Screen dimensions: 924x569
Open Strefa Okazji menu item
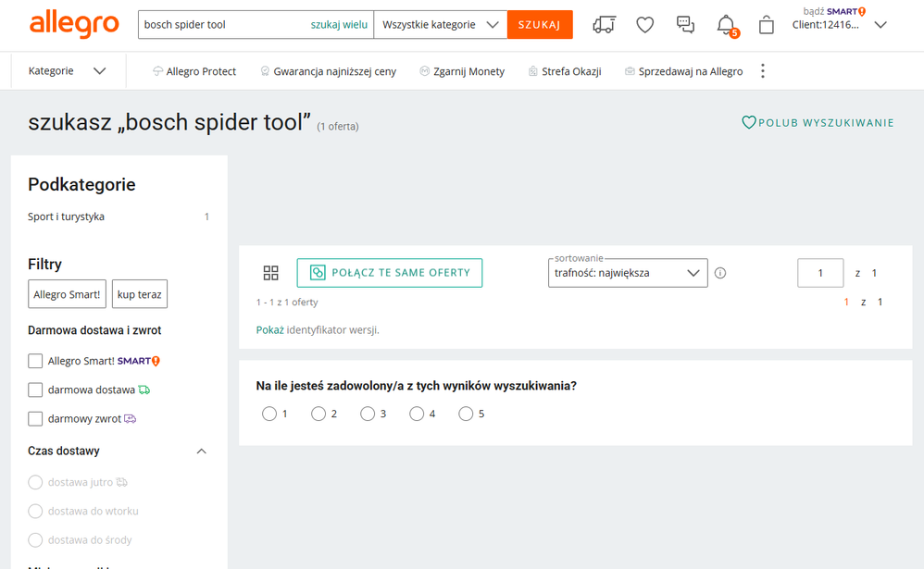click(x=571, y=71)
